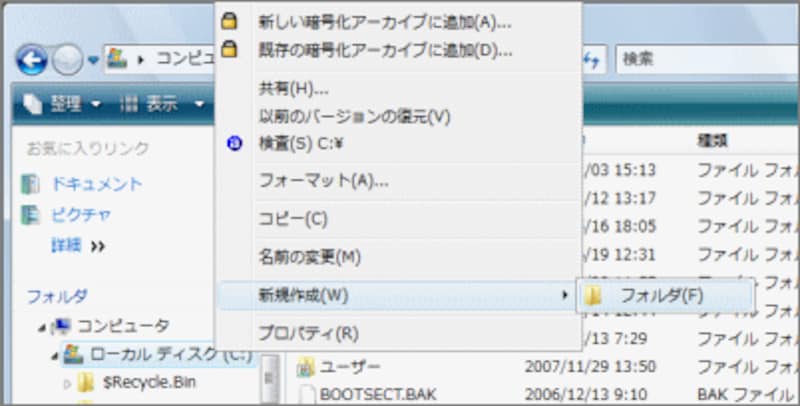Open ドキュメント favorite link

(97, 184)
